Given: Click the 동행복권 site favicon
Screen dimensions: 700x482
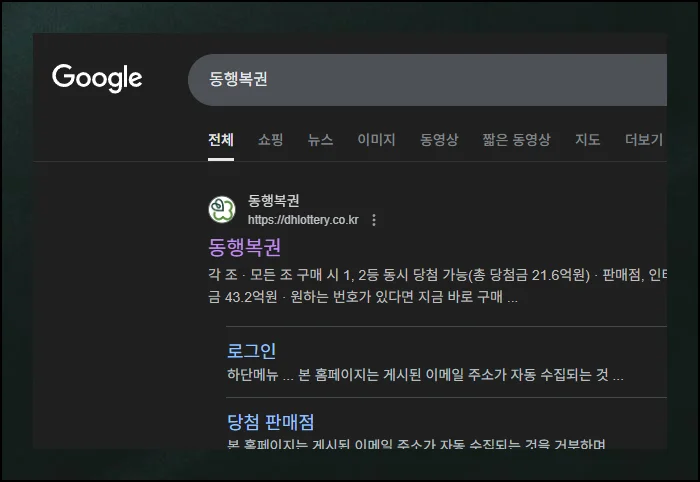Looking at the screenshot, I should tap(222, 209).
